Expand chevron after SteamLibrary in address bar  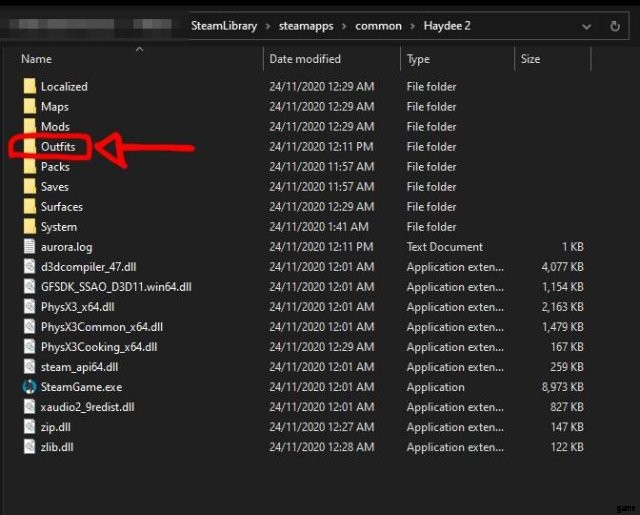(x=268, y=26)
